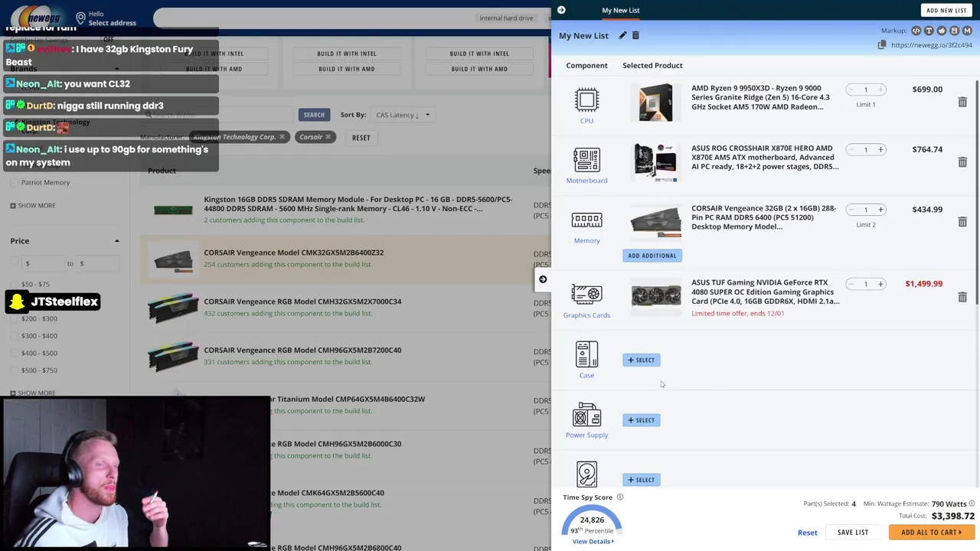Viewport: 980px width, 551px height.
Task: Select a hard drive storage component
Action: coord(642,480)
